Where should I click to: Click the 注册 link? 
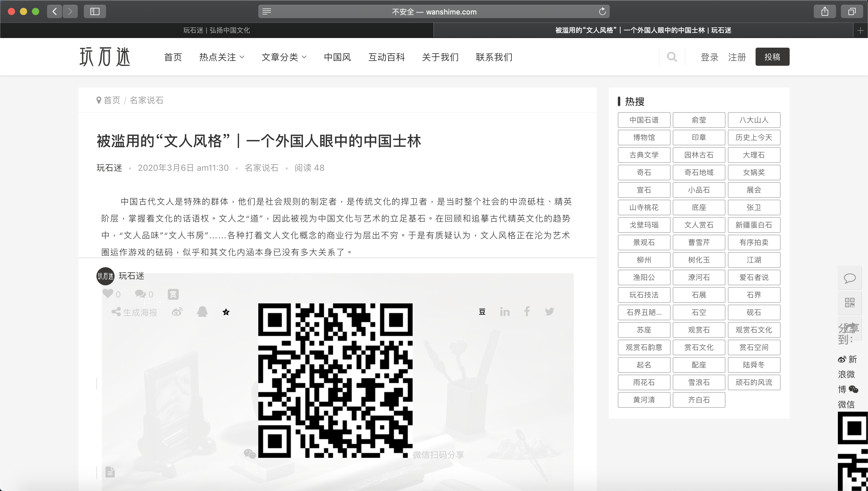[x=737, y=57]
